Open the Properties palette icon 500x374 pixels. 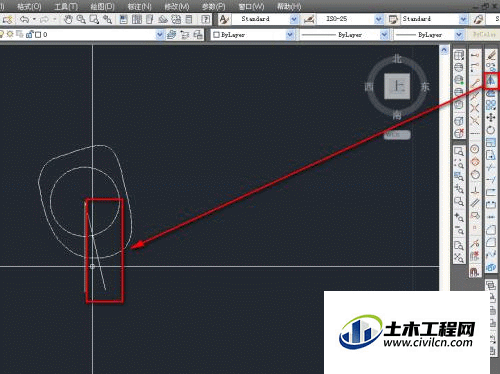(x=123, y=19)
